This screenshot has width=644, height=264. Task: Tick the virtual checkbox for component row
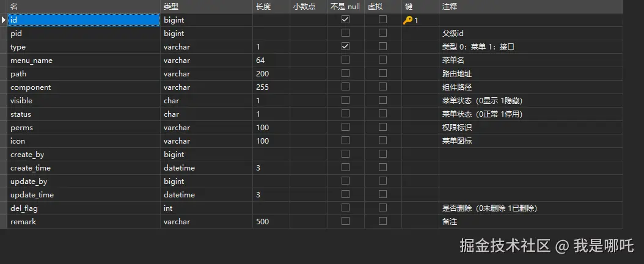click(382, 87)
